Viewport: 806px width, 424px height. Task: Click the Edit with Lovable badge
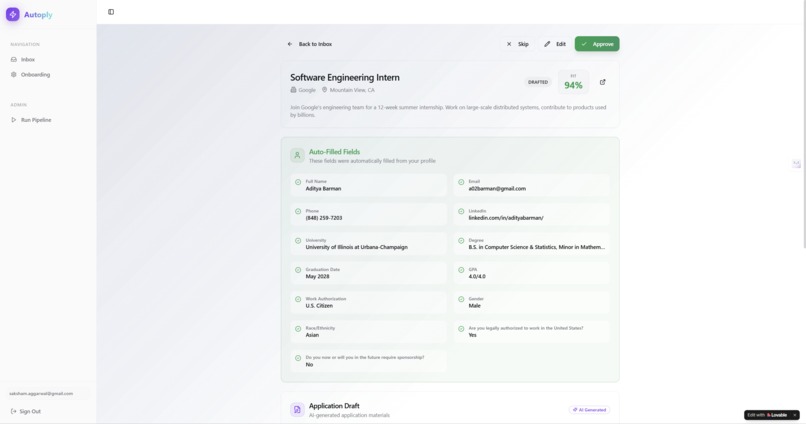767,415
